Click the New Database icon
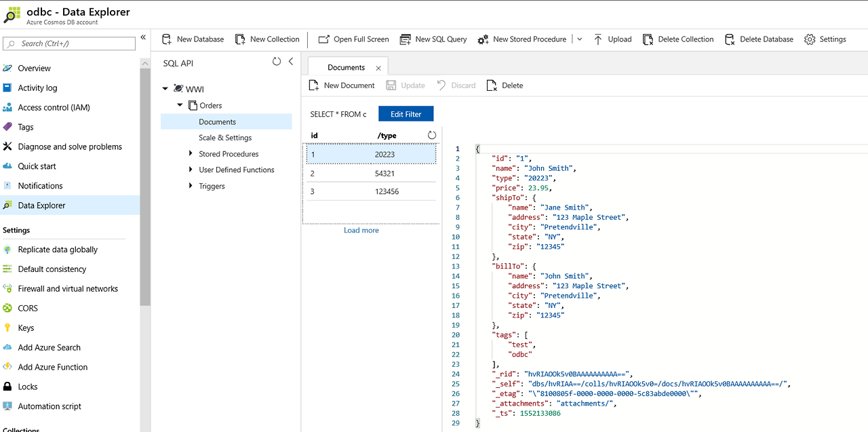Viewport: 868px width, 432px height. (167, 39)
